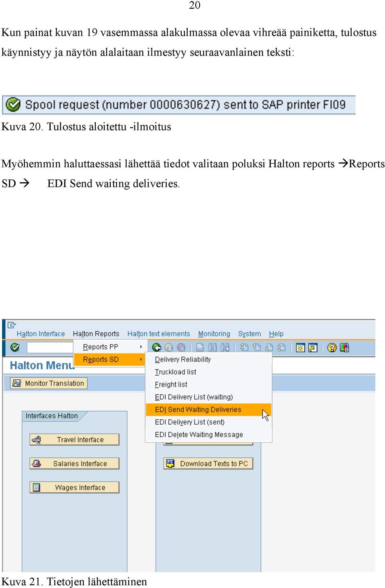
Task: Click the green Back arrow icon
Action: tap(156, 347)
